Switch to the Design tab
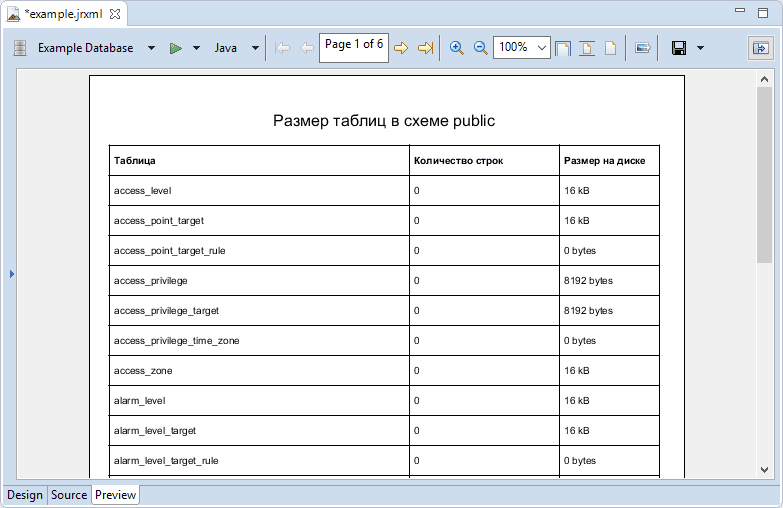This screenshot has width=783, height=508. (x=25, y=495)
